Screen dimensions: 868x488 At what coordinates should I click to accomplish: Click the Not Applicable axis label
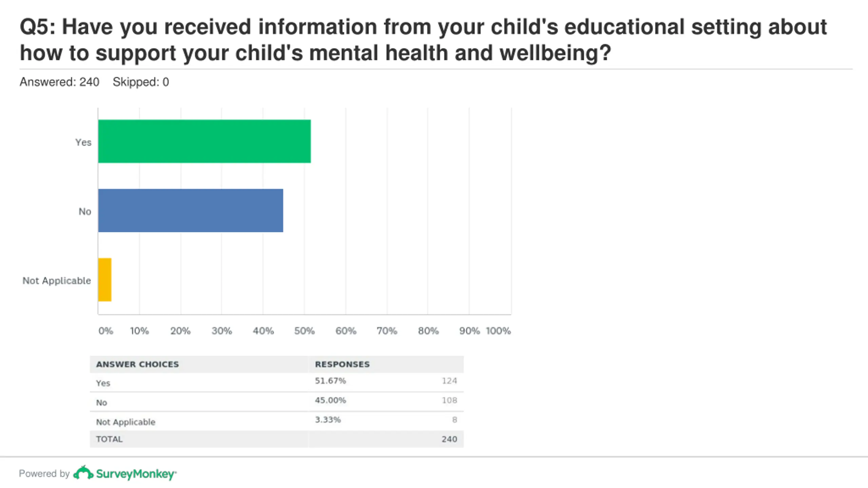point(57,281)
